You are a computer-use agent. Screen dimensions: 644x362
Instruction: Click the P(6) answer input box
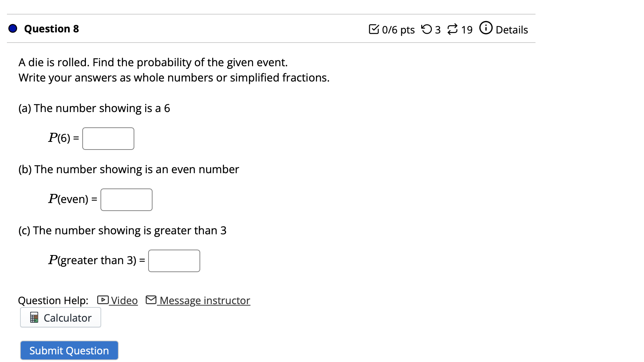[x=108, y=139]
